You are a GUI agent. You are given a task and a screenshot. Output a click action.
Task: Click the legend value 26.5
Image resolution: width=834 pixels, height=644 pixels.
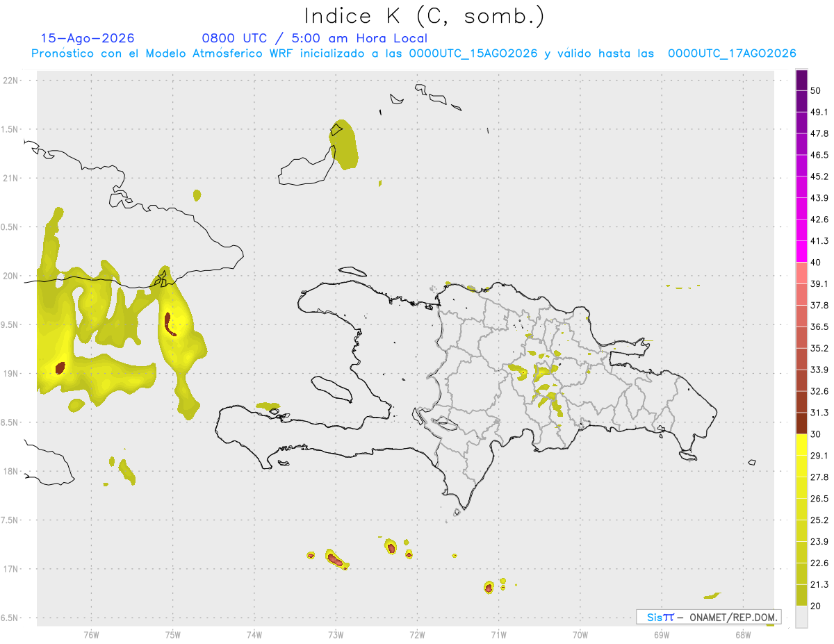[819, 499]
